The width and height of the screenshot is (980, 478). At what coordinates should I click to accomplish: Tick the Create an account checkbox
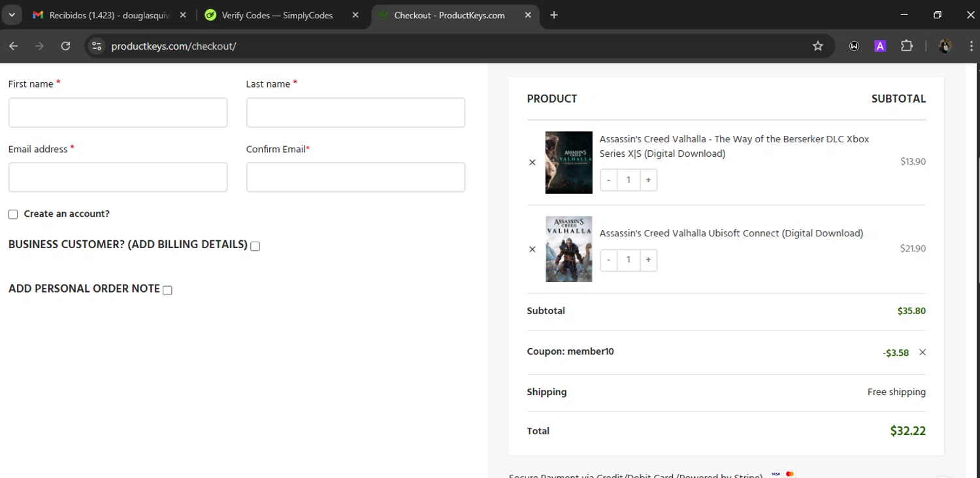(13, 214)
